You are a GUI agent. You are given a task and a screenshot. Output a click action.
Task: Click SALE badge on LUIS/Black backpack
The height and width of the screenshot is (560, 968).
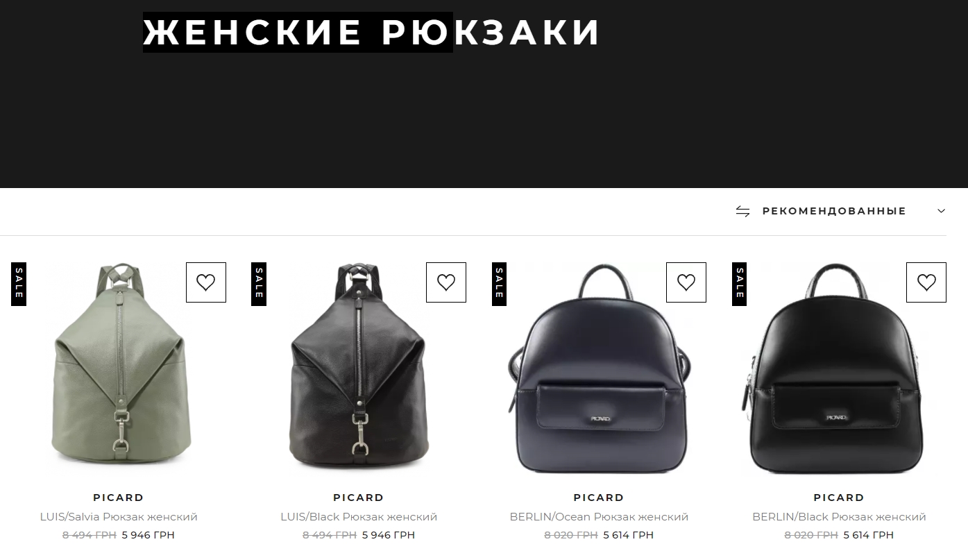[x=259, y=284]
